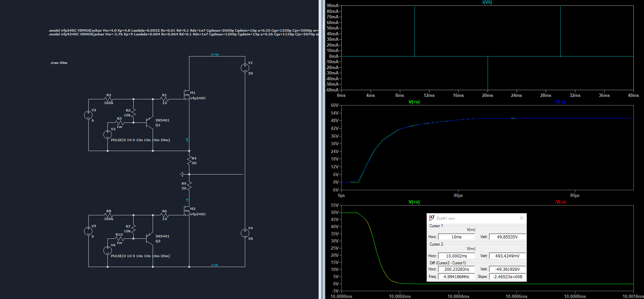The width and height of the screenshot is (644, 299).
Task: Select the V1 50V voltage source symbol
Action: [245, 68]
